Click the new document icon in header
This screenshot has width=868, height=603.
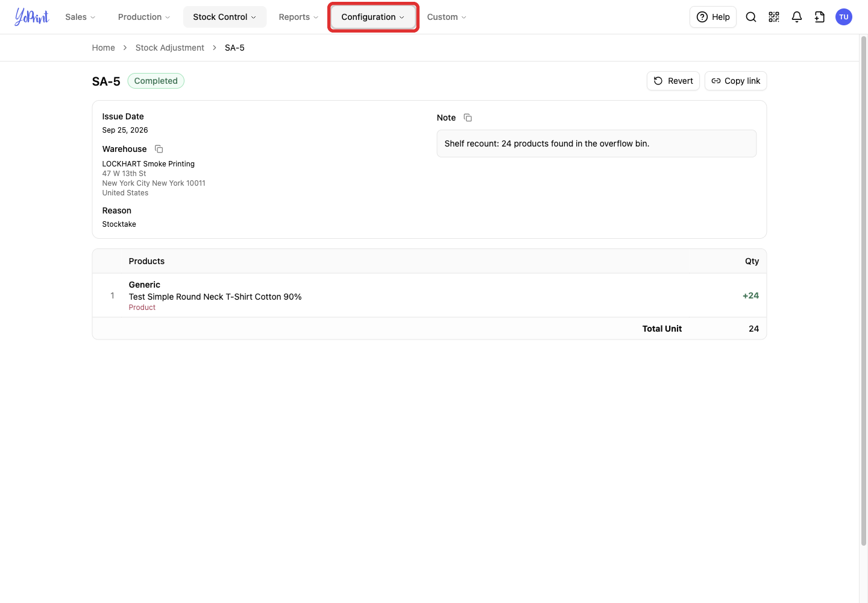coord(820,17)
